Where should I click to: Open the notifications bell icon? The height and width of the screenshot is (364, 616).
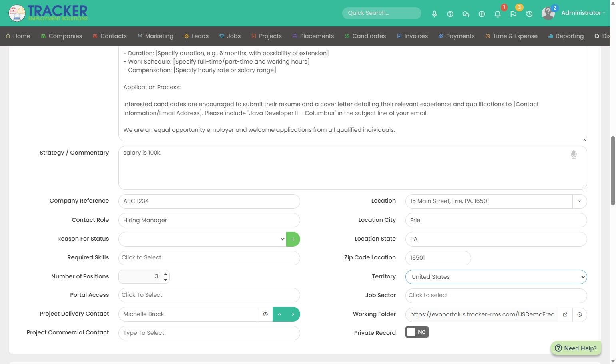(498, 14)
